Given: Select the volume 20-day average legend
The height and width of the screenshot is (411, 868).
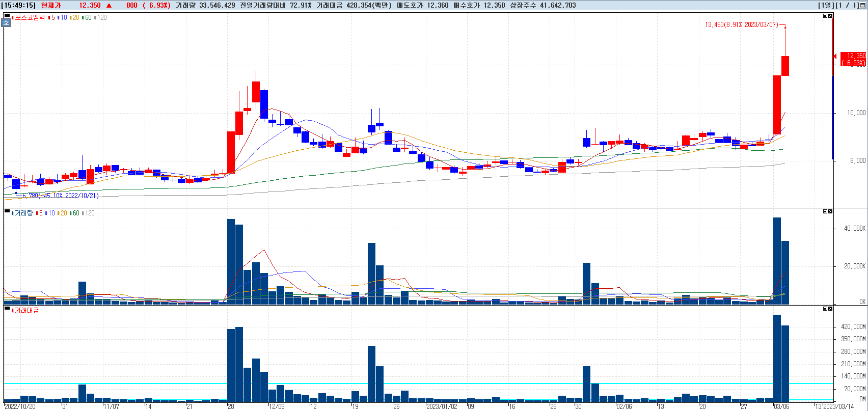Looking at the screenshot, I should point(62,213).
